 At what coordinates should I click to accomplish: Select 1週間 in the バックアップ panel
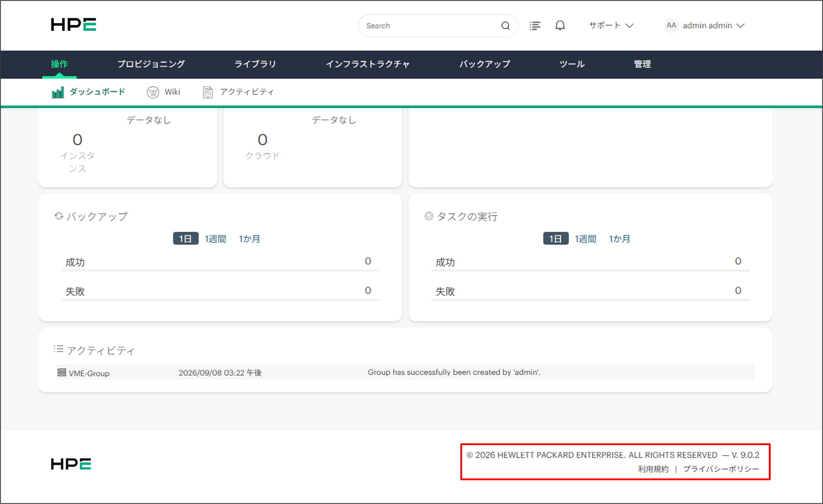point(215,239)
